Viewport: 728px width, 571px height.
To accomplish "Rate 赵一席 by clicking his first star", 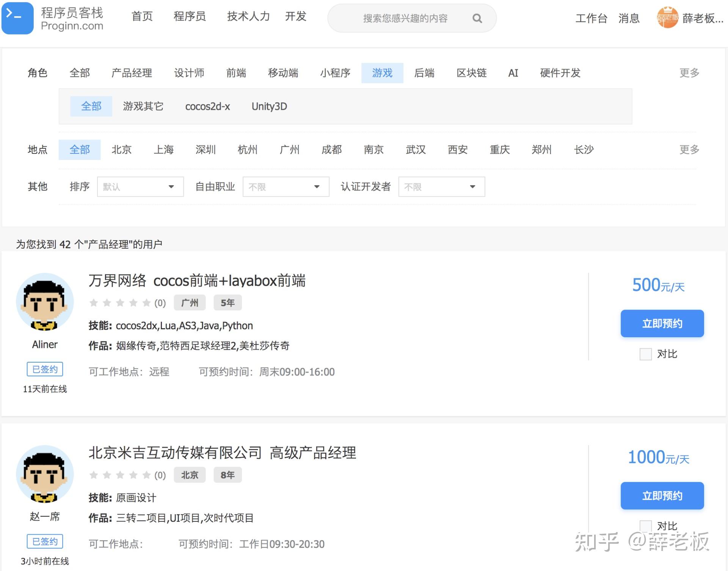I will [94, 475].
